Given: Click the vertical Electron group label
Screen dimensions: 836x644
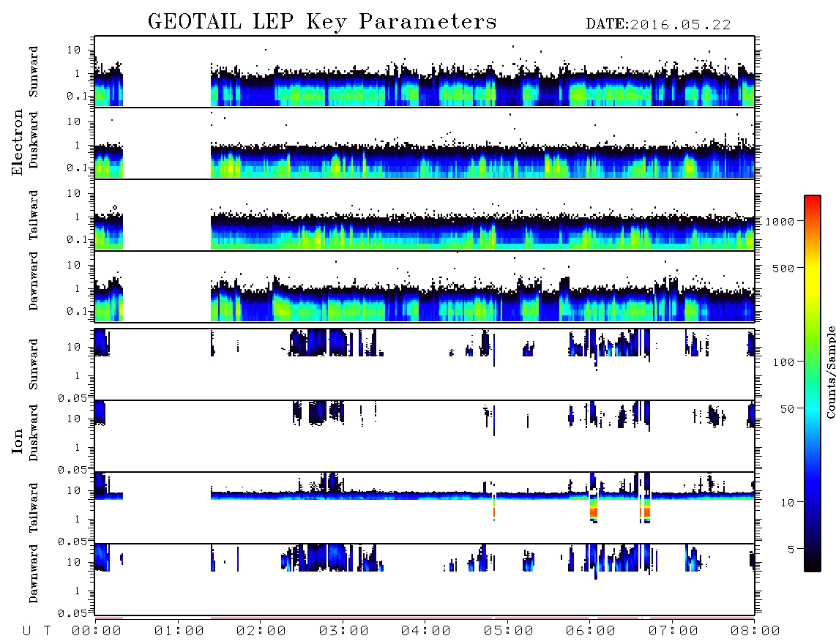Looking at the screenshot, I should (18, 143).
